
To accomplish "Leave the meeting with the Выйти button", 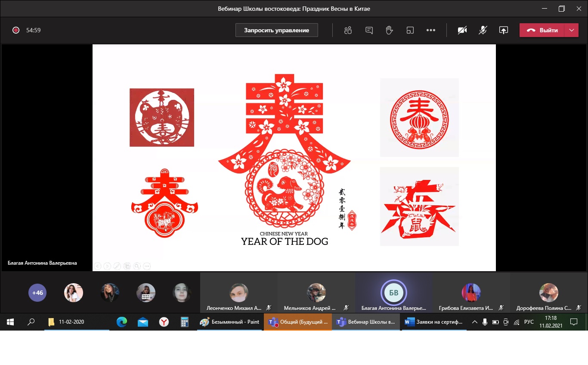I will (542, 30).
